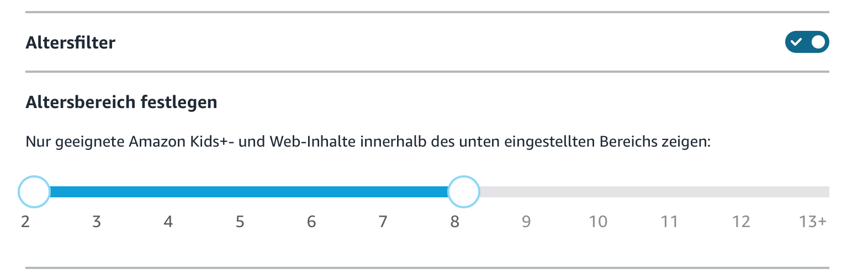Select age 3 on the slider scale
Image resolution: width=868 pixels, height=280 pixels.
point(97,222)
